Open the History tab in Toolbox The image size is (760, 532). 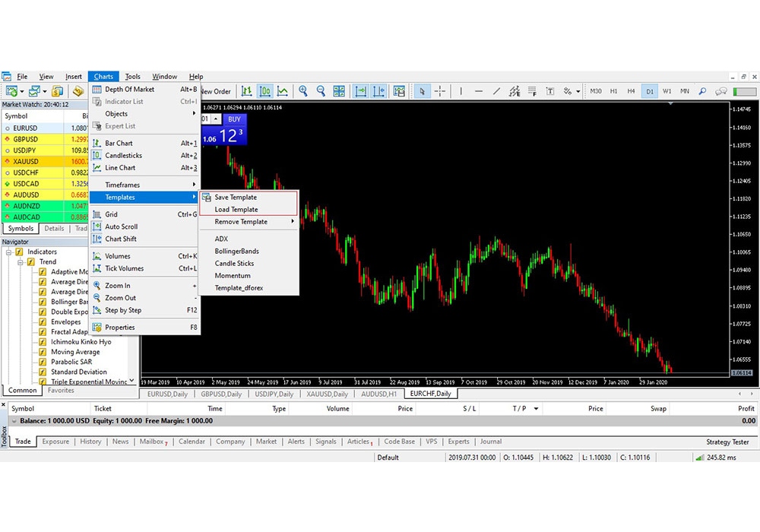[90, 442]
